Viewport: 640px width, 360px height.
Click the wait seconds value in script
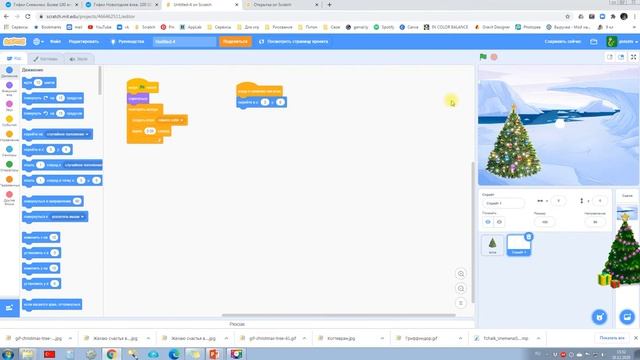point(150,131)
